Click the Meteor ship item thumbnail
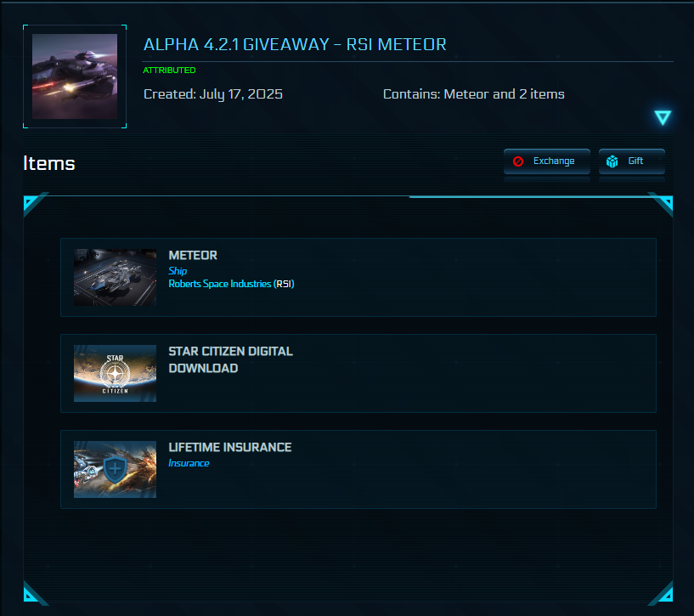Viewport: 694px width, 616px height. pos(115,277)
